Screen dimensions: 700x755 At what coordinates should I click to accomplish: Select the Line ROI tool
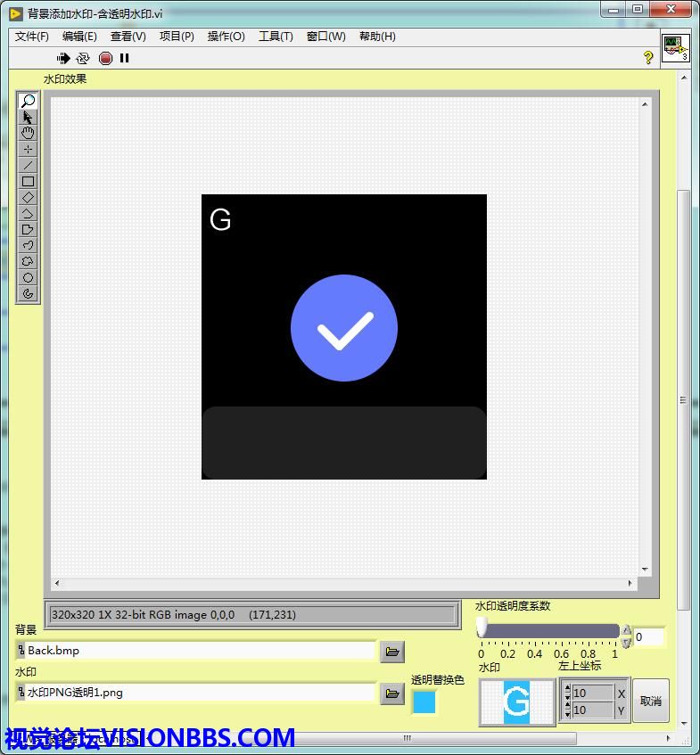(28, 165)
